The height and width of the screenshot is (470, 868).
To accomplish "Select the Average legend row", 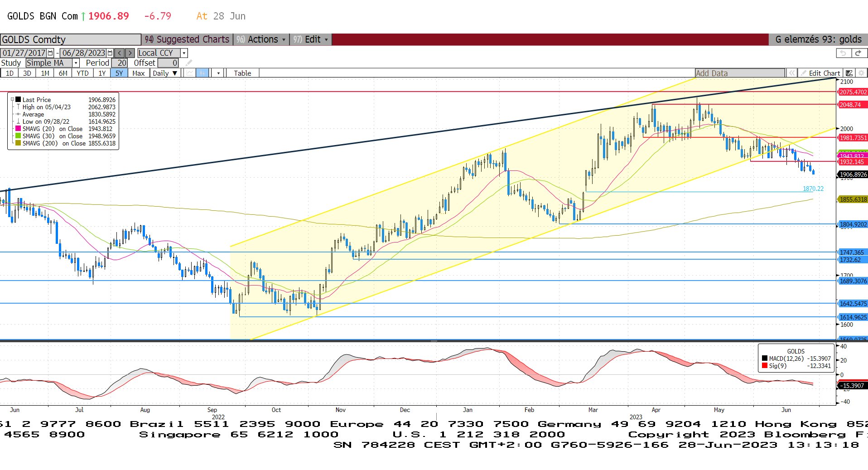I will tap(66, 114).
